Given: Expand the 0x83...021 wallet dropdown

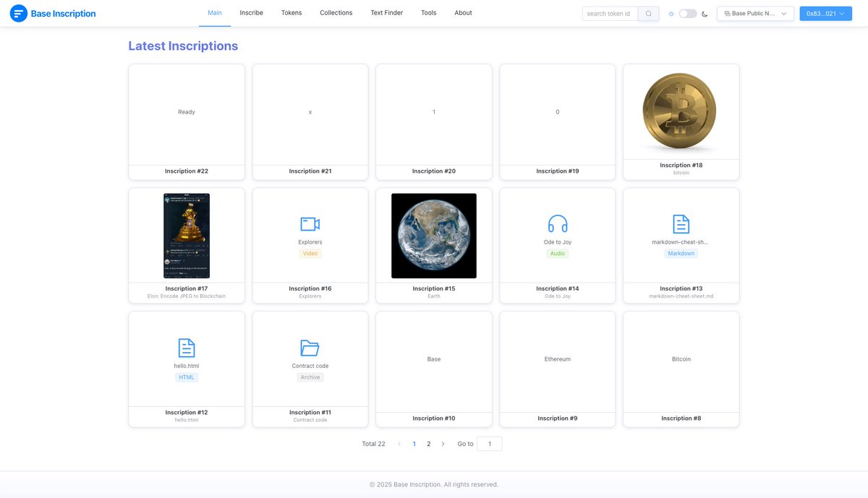Looking at the screenshot, I should 825,14.
